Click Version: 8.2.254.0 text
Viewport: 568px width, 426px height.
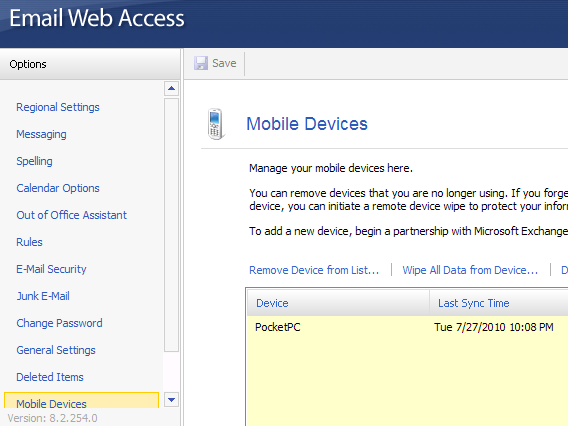53,418
